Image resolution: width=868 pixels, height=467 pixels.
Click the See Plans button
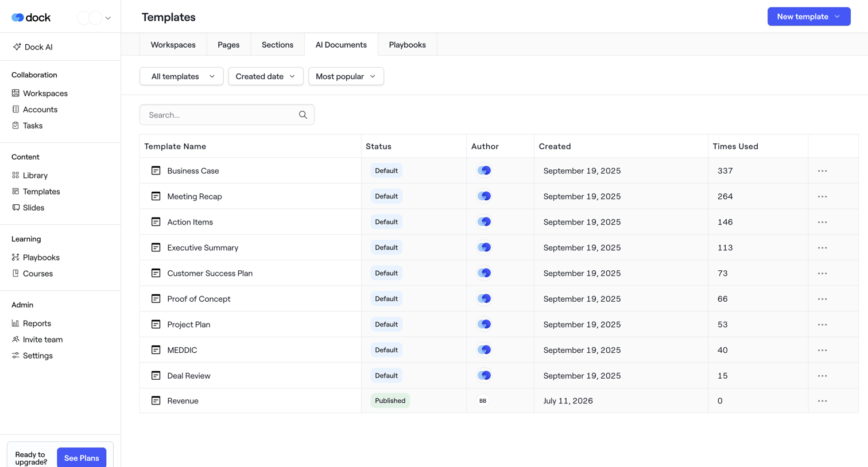[82, 457]
